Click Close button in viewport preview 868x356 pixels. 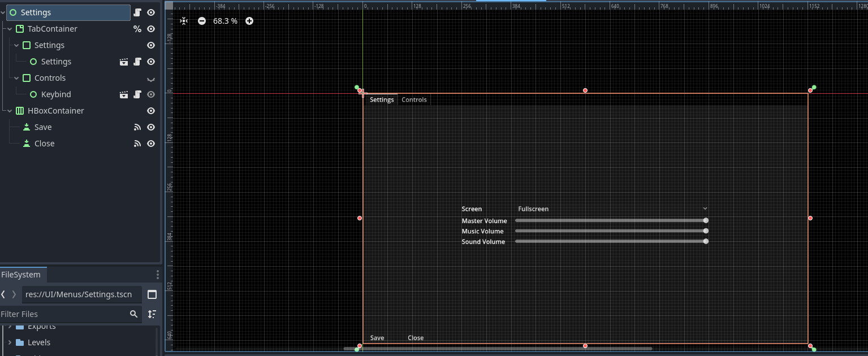(416, 338)
